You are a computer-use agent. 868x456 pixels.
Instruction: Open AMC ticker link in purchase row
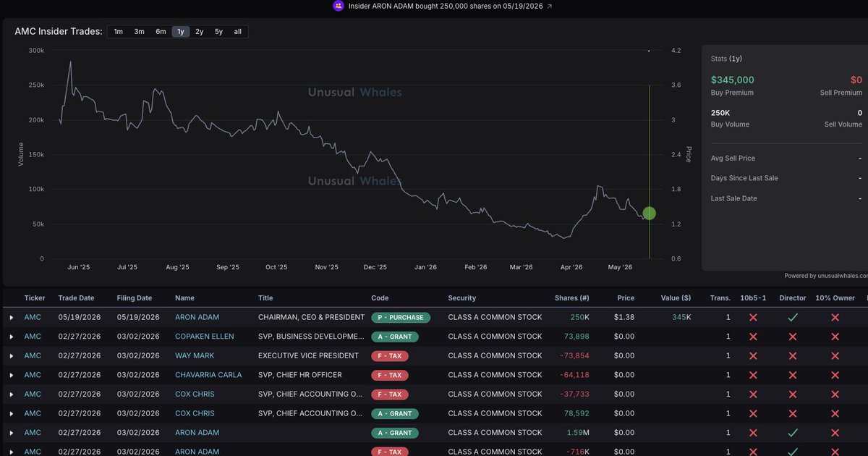pyautogui.click(x=33, y=317)
